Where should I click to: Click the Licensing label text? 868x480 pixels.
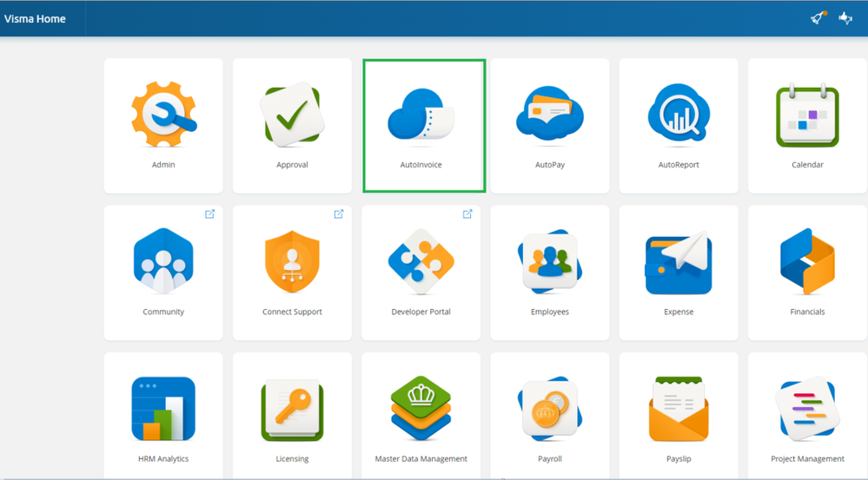tap(292, 459)
